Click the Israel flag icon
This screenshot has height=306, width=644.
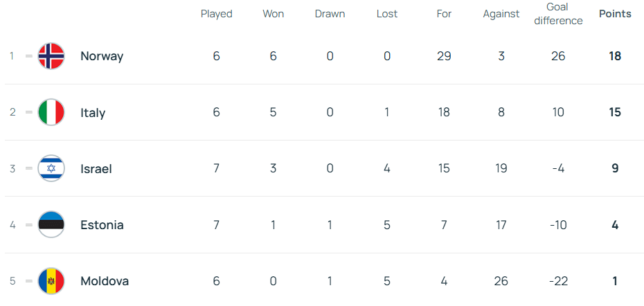pyautogui.click(x=51, y=168)
